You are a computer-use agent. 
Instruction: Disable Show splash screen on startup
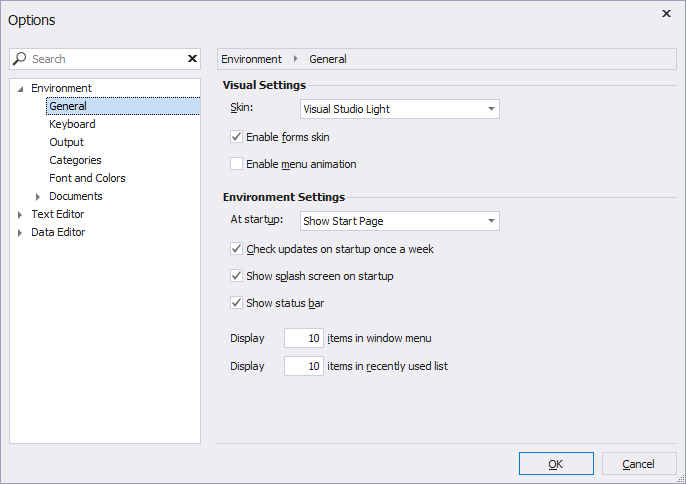(237, 276)
